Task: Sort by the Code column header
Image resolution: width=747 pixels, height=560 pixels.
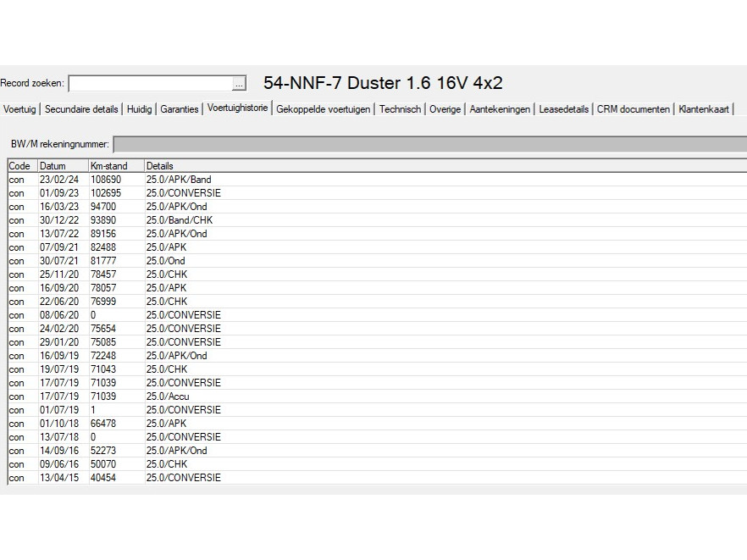Action: pos(22,166)
